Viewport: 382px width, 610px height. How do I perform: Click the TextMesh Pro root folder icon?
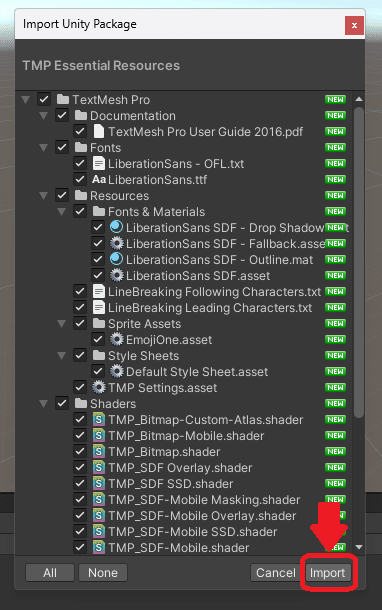click(63, 100)
